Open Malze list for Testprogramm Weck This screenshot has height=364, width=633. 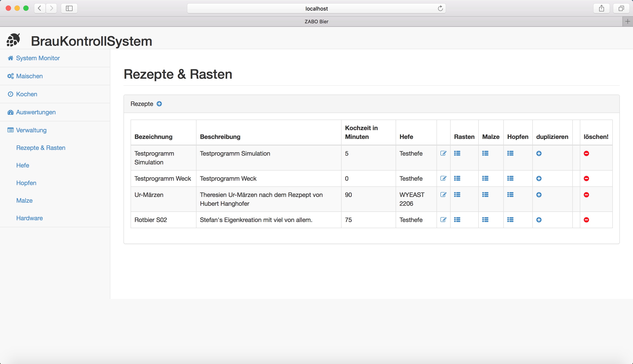(485, 178)
